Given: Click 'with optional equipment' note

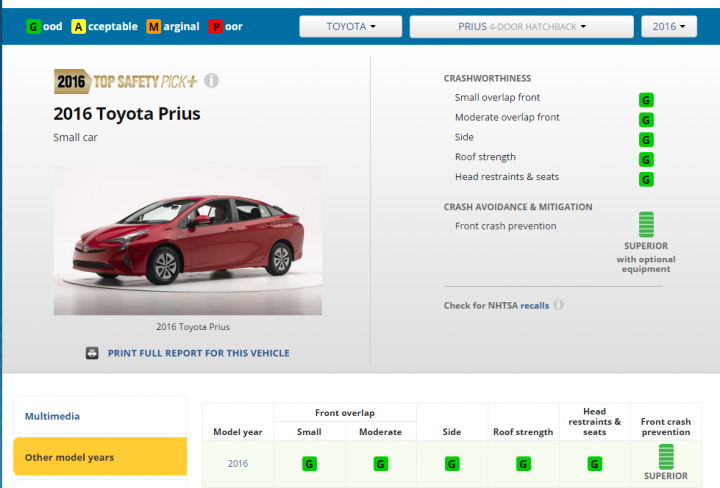Looking at the screenshot, I should 646,264.
